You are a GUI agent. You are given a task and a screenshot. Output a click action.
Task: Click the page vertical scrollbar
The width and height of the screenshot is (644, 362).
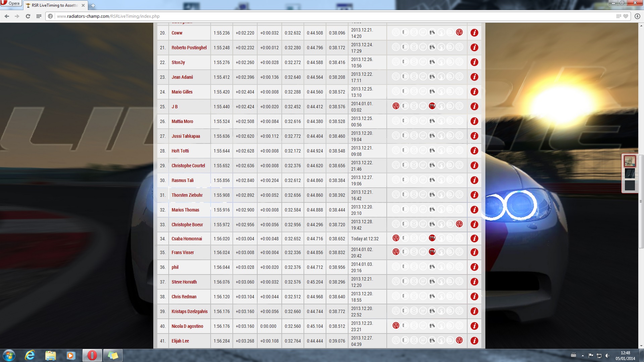click(641, 201)
